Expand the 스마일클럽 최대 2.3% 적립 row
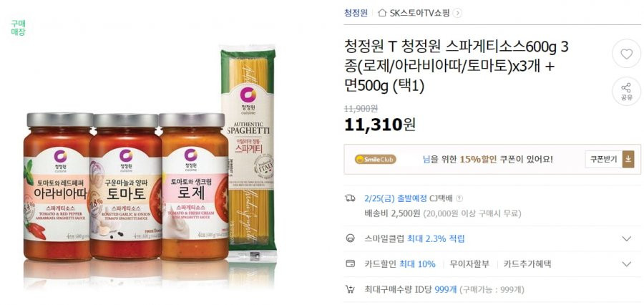This screenshot has height=305, width=644. click(x=492, y=238)
